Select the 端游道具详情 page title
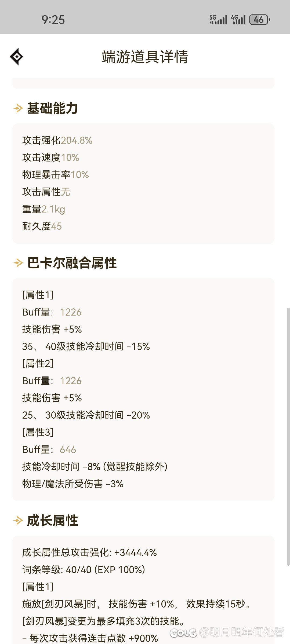Image resolution: width=290 pixels, height=644 pixels. 145,57
